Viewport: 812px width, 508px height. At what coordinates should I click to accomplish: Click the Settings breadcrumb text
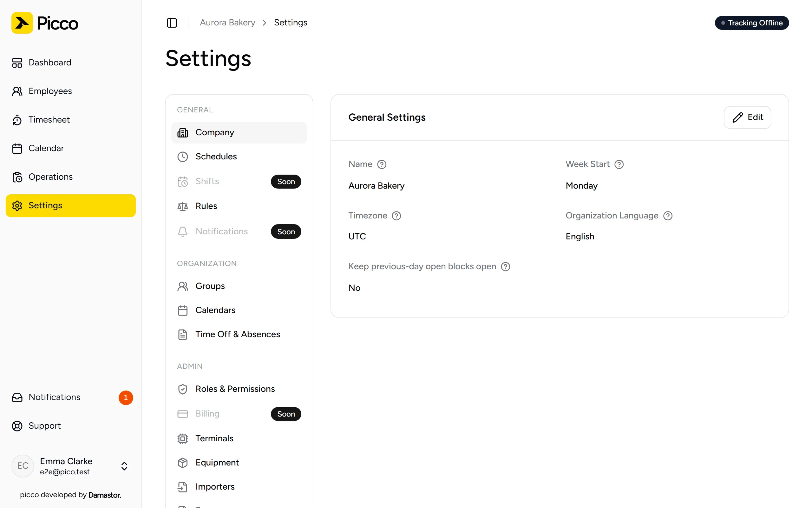291,23
